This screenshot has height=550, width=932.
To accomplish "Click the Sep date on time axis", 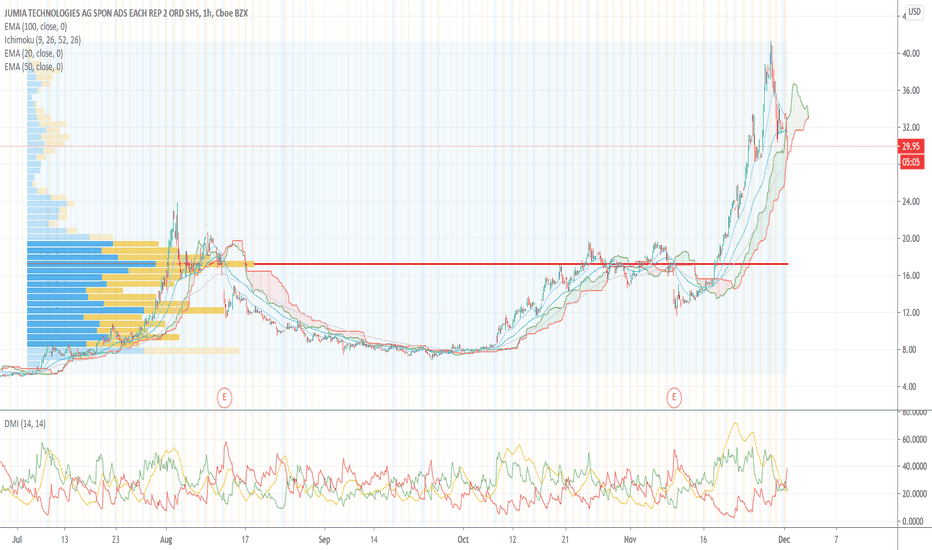I will pyautogui.click(x=324, y=540).
